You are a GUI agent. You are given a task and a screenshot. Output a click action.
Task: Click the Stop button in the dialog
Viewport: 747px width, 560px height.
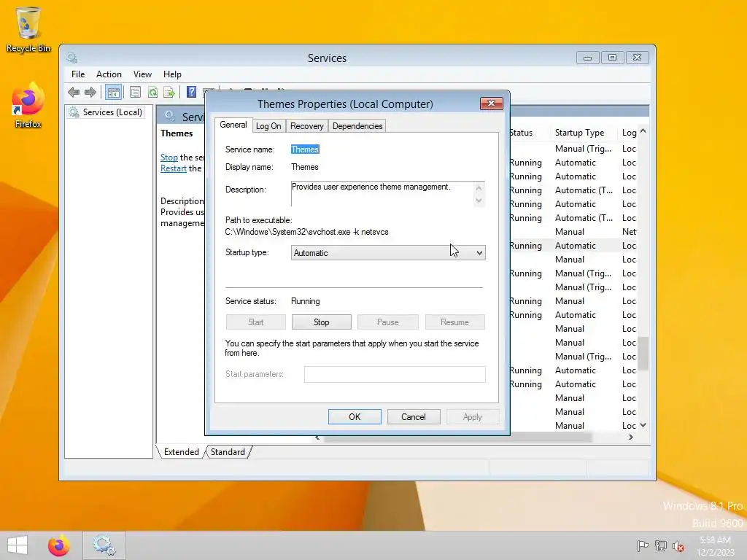point(322,322)
